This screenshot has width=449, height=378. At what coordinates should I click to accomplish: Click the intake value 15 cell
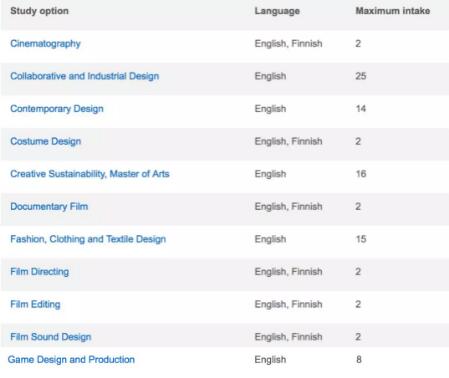pos(361,239)
